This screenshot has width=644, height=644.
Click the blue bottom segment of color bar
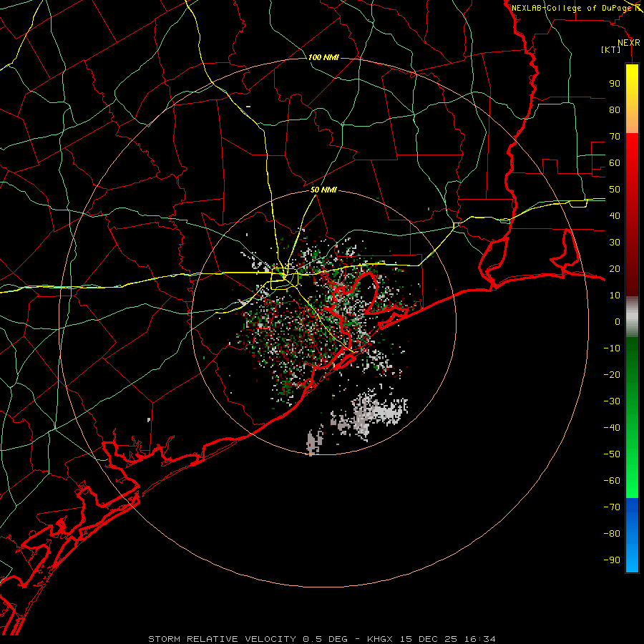tap(632, 535)
